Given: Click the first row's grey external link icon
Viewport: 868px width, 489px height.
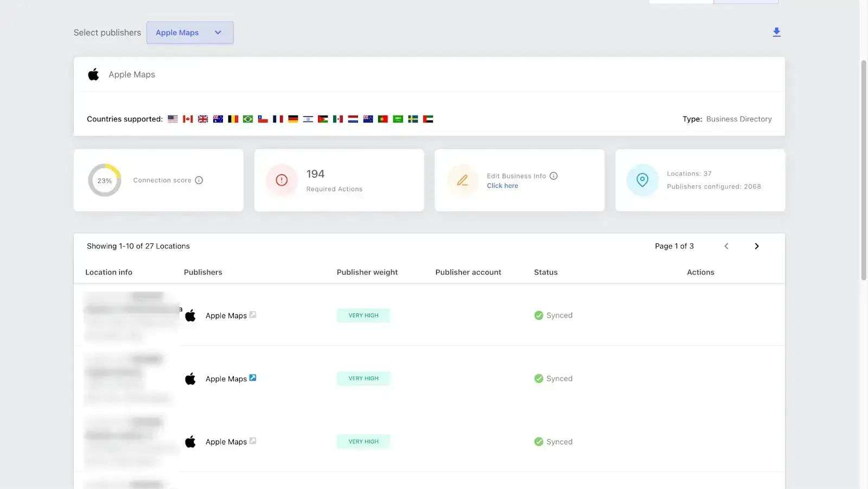Looking at the screenshot, I should [x=253, y=314].
